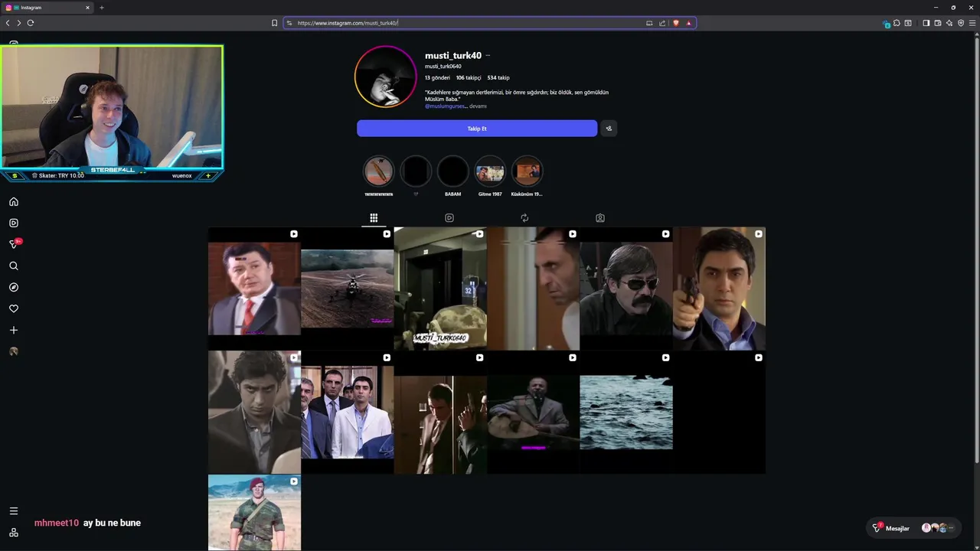Share the page via address bar share icon
This screenshot has width=980, height=551.
[662, 23]
